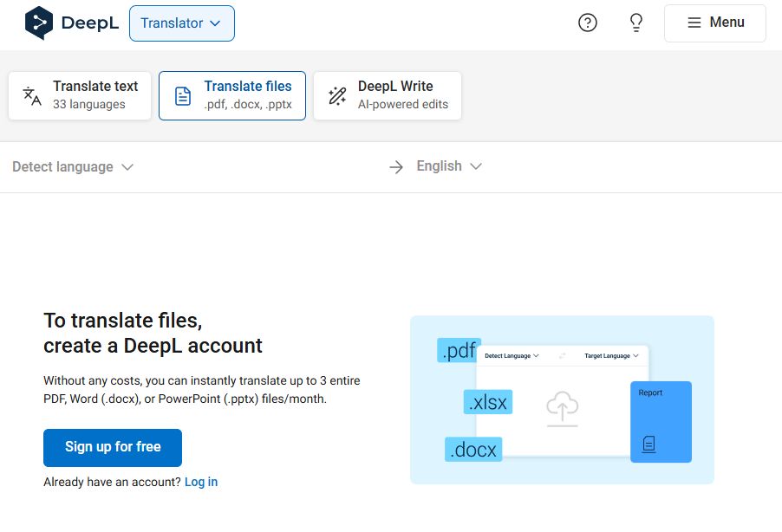782x532 pixels.
Task: Click the .pdf file type tag
Action: [459, 350]
